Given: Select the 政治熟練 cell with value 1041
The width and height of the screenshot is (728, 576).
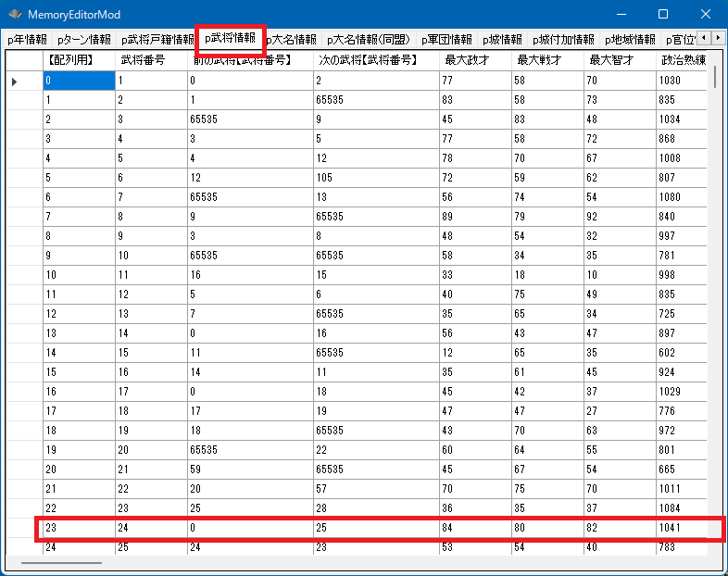Looking at the screenshot, I should [x=682, y=529].
